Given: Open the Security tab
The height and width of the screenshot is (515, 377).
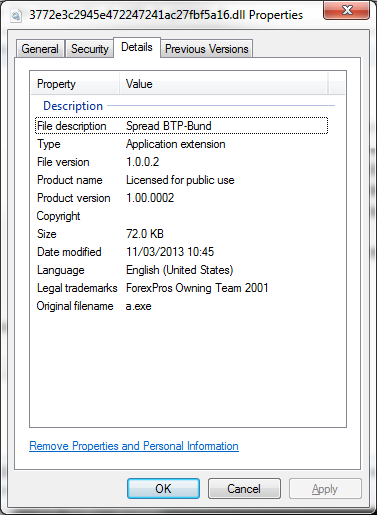Looking at the screenshot, I should coord(90,49).
